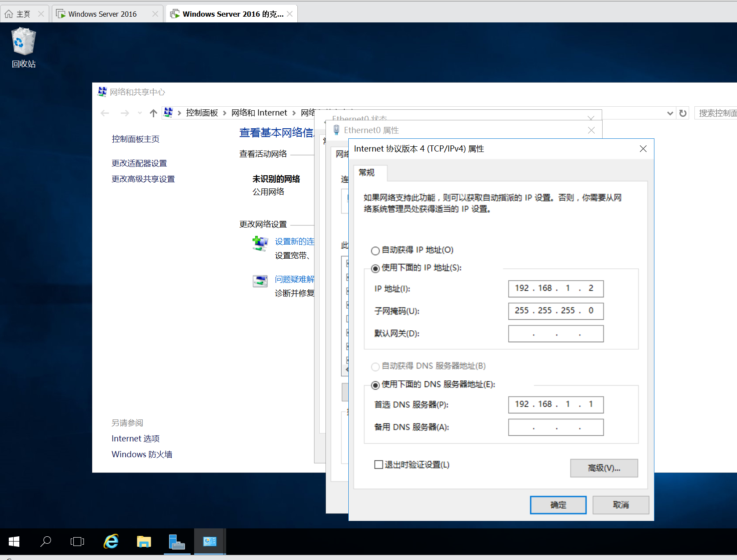Close the Windows Server 2016 VM tab
This screenshot has height=560, width=737.
point(155,14)
